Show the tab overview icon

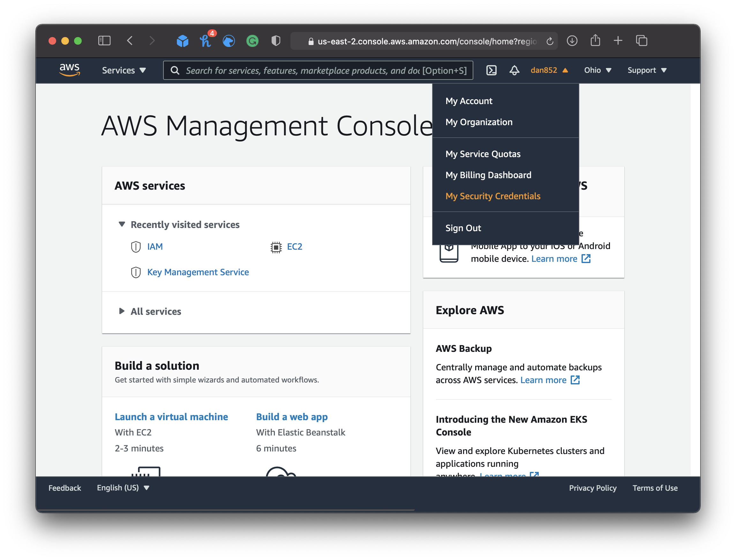tap(642, 41)
